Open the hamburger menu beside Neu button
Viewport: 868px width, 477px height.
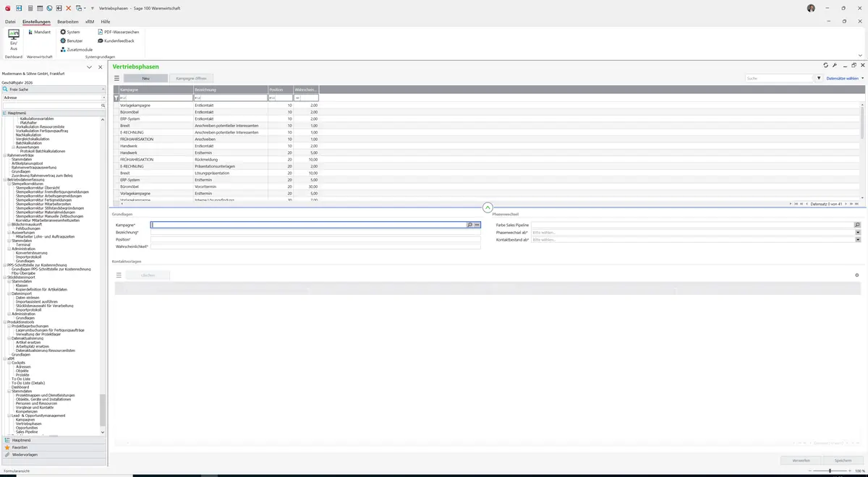click(x=116, y=78)
